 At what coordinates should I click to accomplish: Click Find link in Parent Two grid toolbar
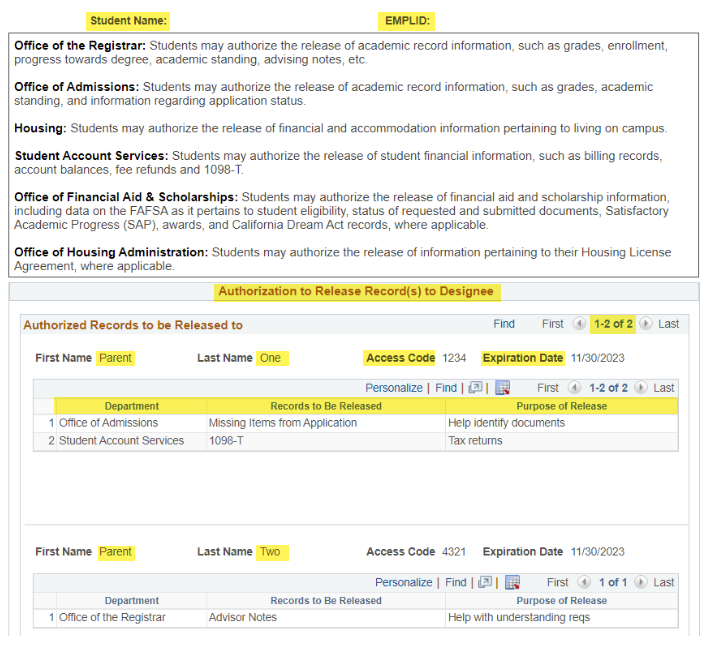tap(456, 582)
